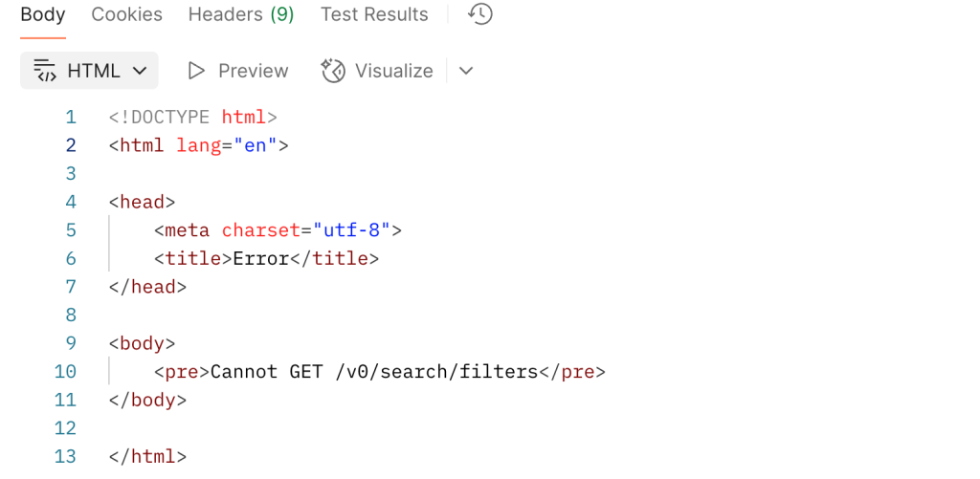Click the closing </html> tag
The width and height of the screenshot is (980, 479).
coord(147,456)
